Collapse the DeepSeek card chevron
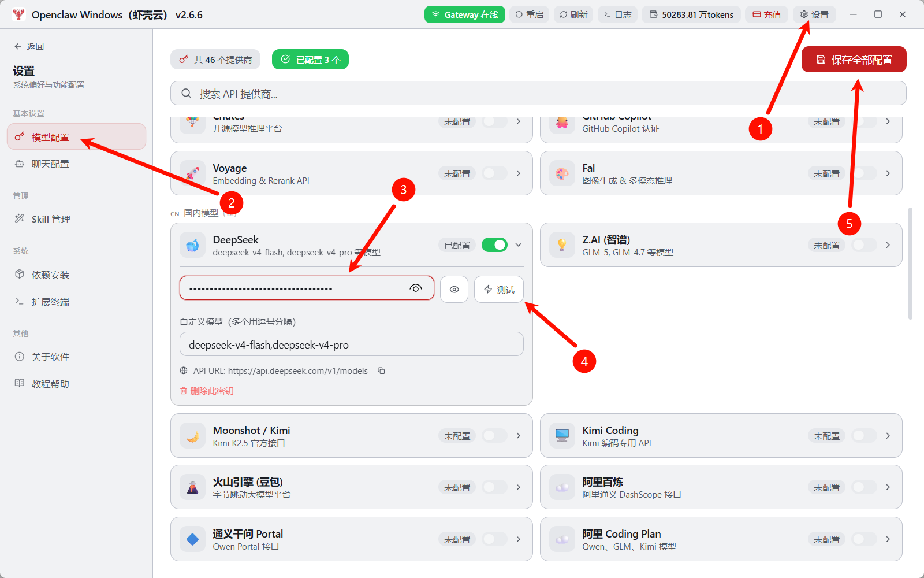The width and height of the screenshot is (924, 578). click(x=519, y=245)
